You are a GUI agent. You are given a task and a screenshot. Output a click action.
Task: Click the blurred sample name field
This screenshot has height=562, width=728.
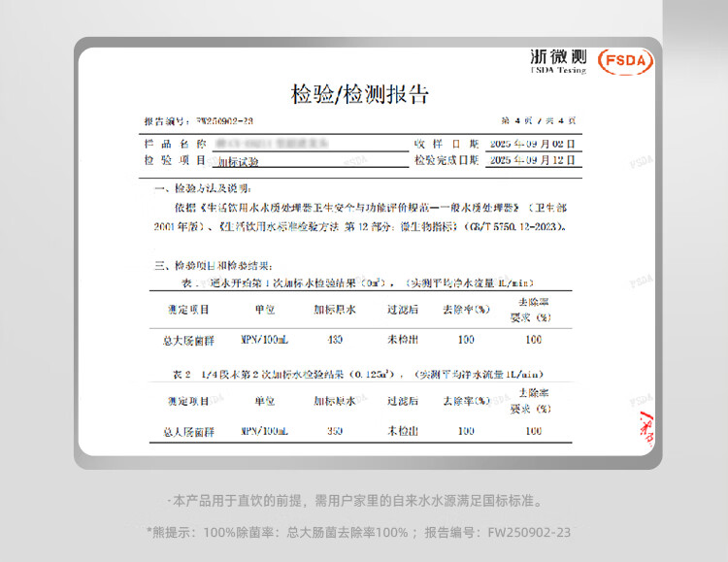pos(279,144)
